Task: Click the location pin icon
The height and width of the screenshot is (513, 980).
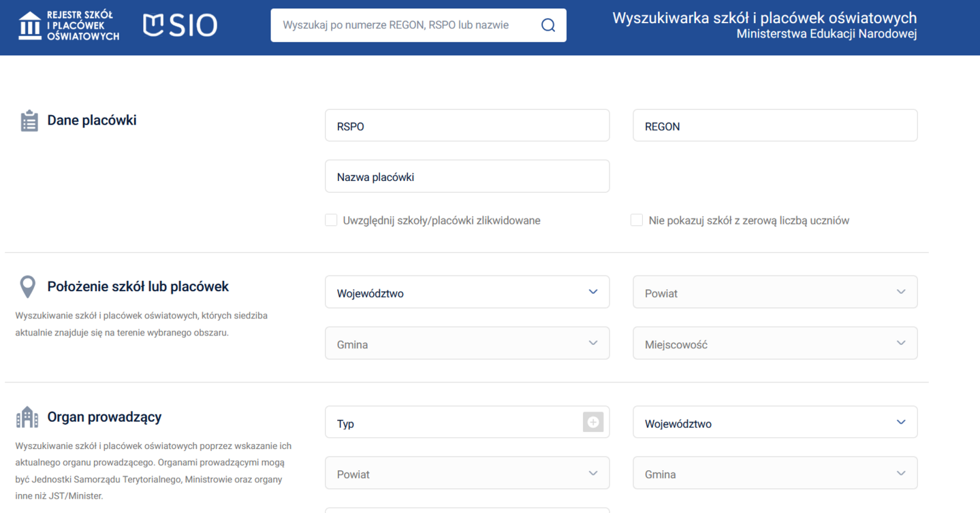Action: 28,287
